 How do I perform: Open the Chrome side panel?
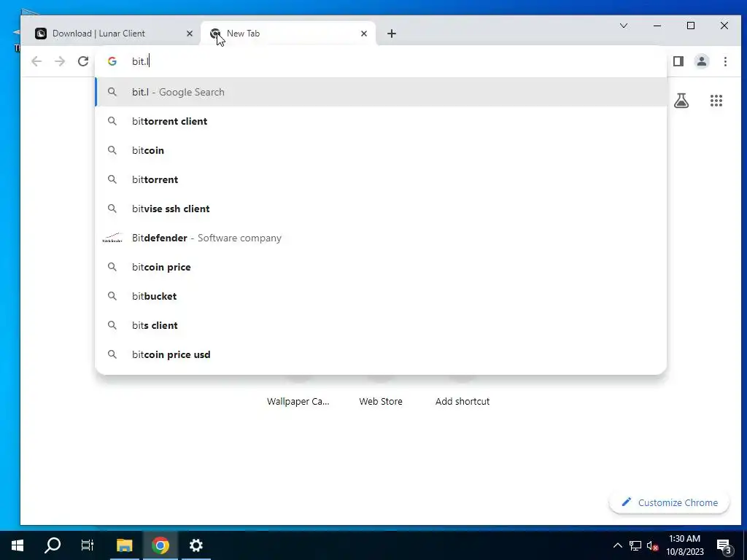tap(678, 61)
